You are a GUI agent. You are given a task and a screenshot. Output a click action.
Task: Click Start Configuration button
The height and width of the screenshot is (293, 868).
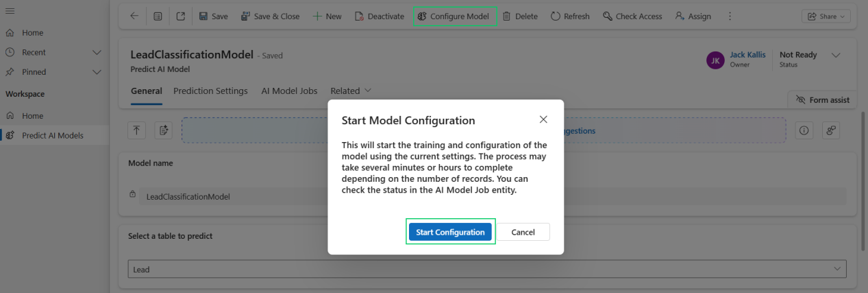[450, 232]
